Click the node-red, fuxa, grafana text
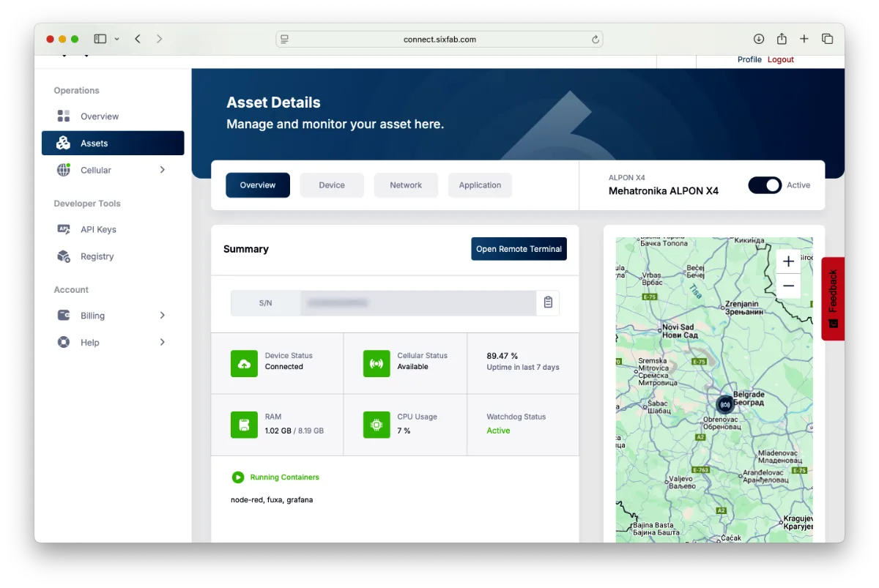 coord(272,500)
